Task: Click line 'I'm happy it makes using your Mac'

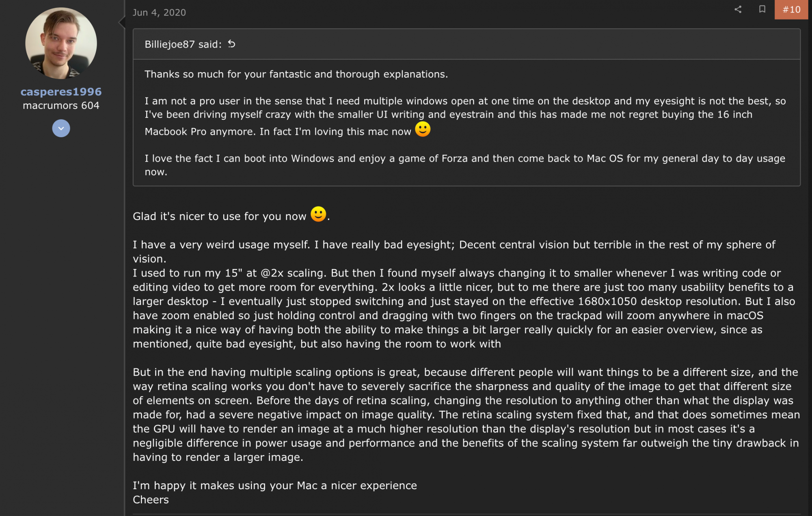Action: pyautogui.click(x=274, y=486)
